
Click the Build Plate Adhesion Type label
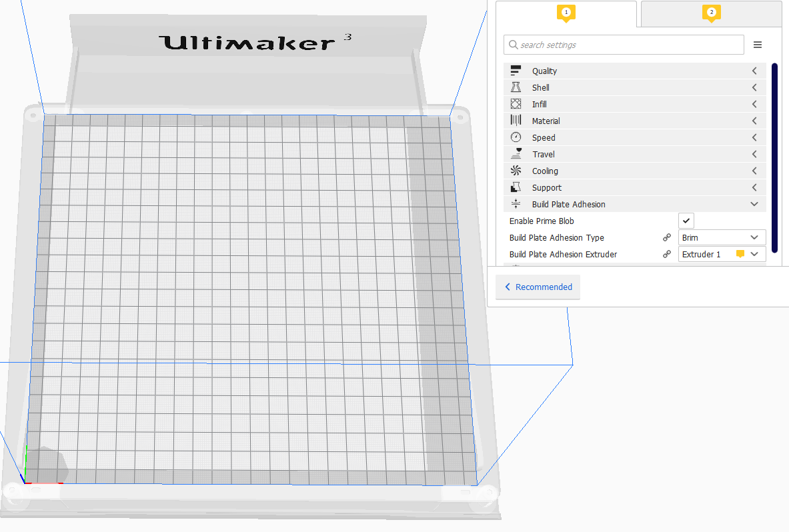[x=556, y=237]
